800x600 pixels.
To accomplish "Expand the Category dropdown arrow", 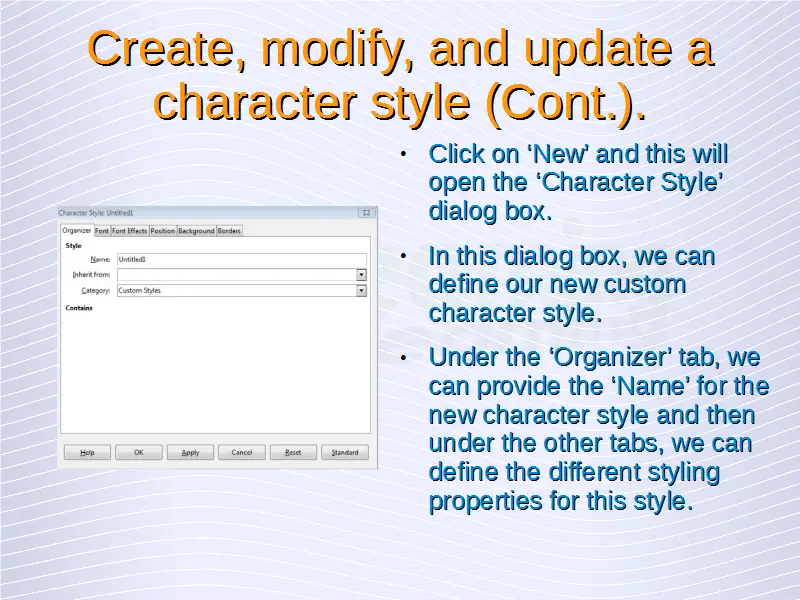I will point(361,291).
